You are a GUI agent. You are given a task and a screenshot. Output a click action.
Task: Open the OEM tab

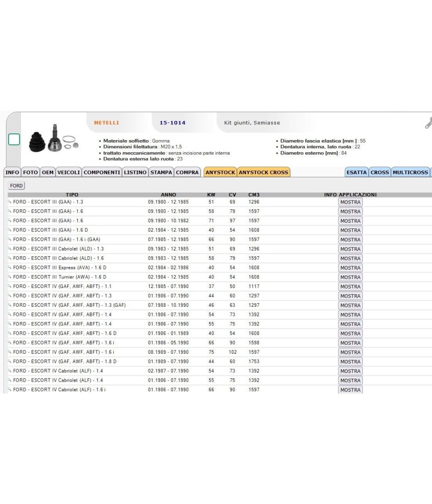click(48, 172)
